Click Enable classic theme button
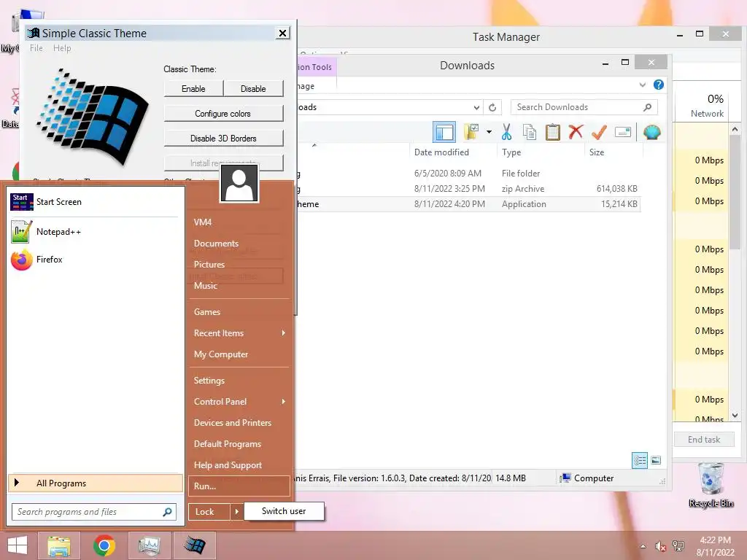The width and height of the screenshot is (747, 560). click(x=193, y=89)
